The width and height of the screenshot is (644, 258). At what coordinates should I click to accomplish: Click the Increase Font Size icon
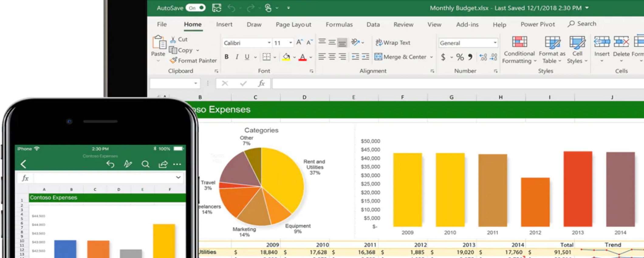299,43
